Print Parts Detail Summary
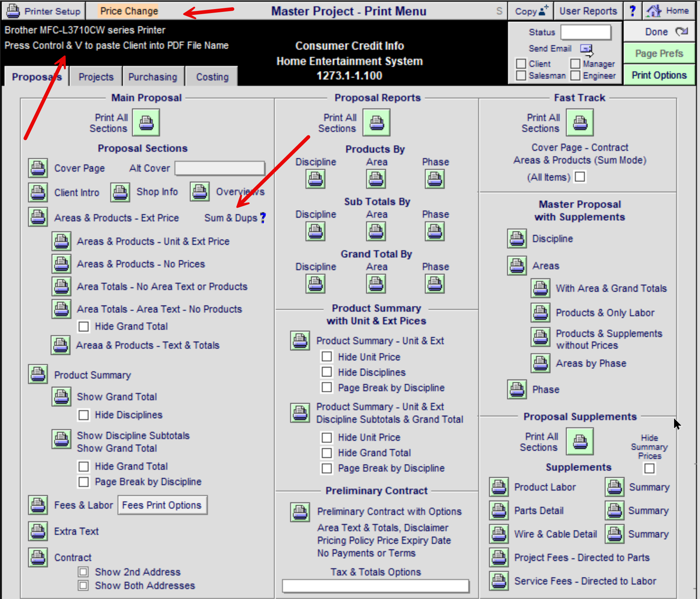Viewport: 700px width, 599px height. 615,510
